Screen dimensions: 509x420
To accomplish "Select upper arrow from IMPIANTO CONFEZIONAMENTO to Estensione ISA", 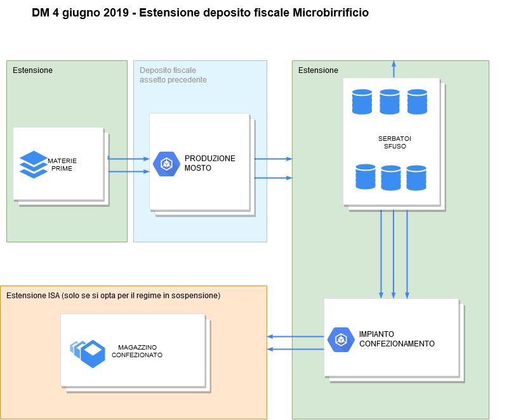I will coord(295,336).
